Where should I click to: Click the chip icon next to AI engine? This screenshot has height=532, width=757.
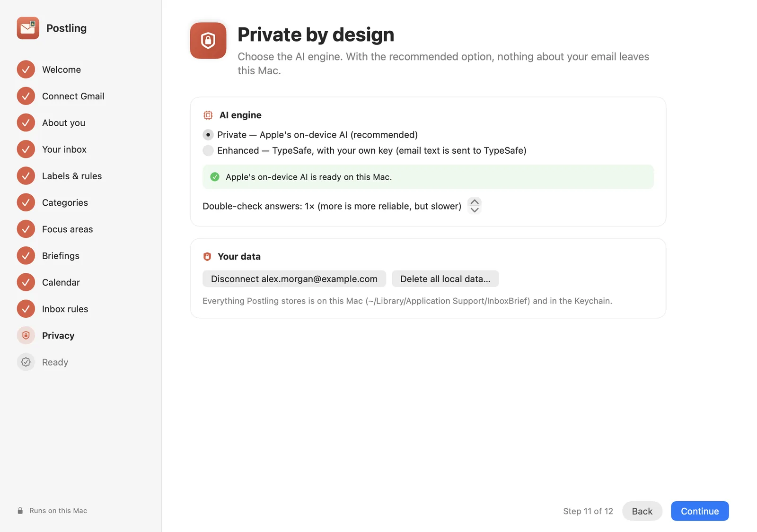[208, 115]
